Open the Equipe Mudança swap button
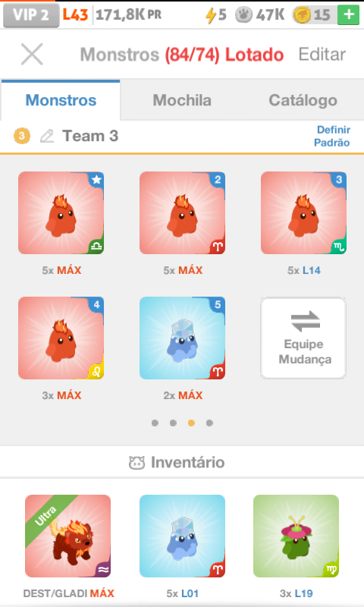 click(303, 338)
